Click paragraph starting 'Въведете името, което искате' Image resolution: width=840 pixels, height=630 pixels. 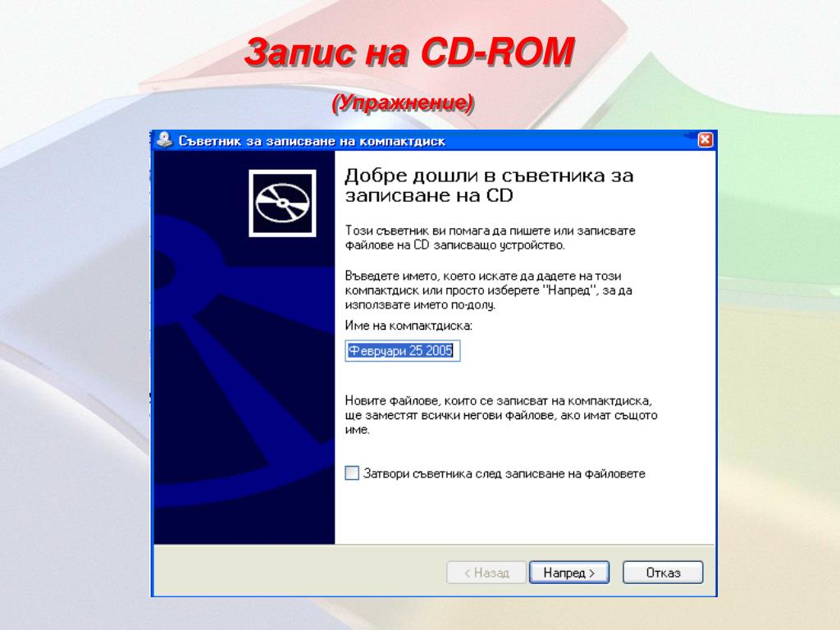point(489,290)
